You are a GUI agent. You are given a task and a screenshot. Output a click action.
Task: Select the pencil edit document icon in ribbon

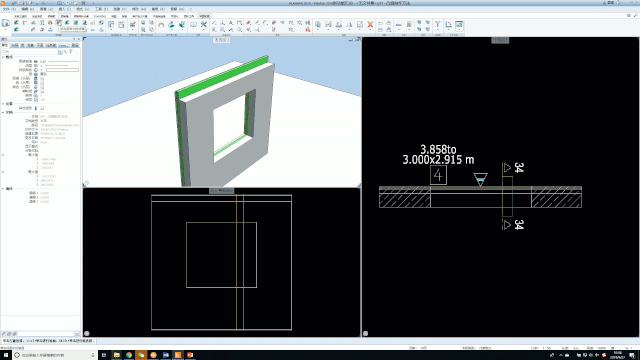(x=360, y=25)
